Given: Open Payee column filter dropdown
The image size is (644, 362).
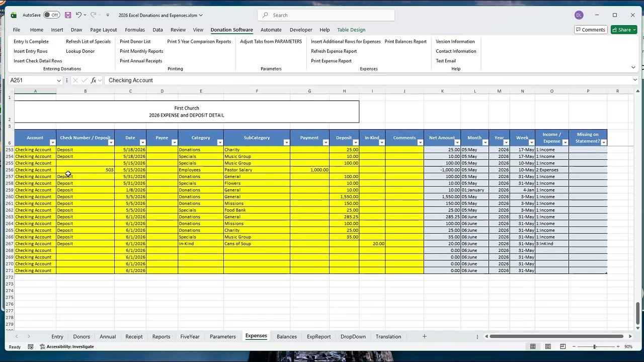Looking at the screenshot, I should [x=174, y=143].
